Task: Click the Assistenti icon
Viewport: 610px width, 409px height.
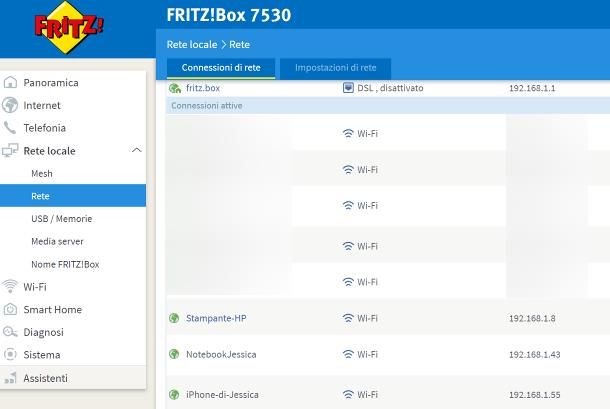Action: click(10, 378)
